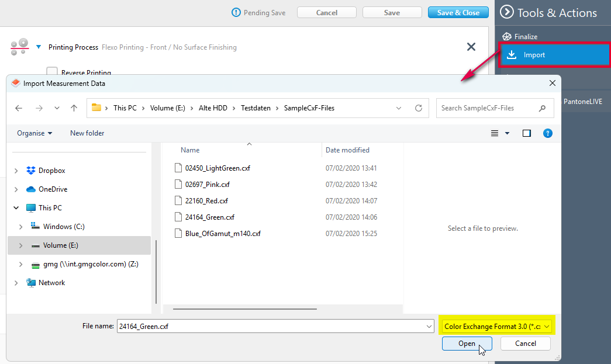This screenshot has width=611, height=364.
Task: Click the Up folder arrow icon
Action: 74,108
